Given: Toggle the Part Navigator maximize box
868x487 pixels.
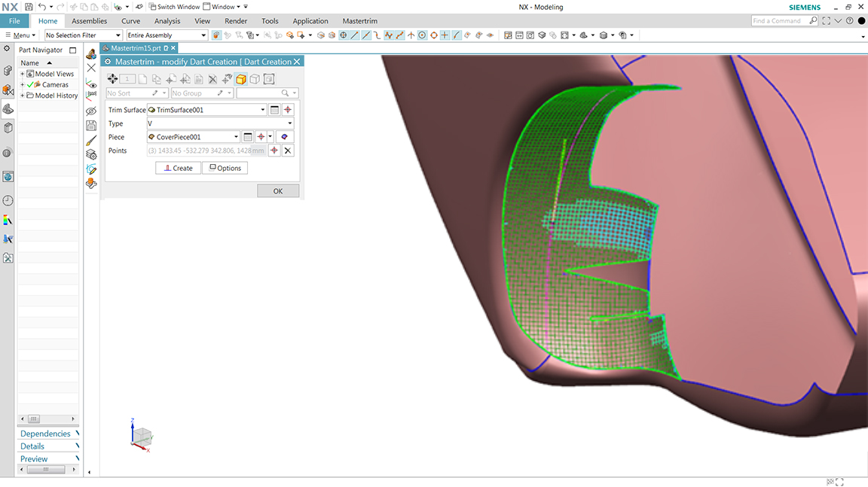Looking at the screenshot, I should click(x=72, y=50).
